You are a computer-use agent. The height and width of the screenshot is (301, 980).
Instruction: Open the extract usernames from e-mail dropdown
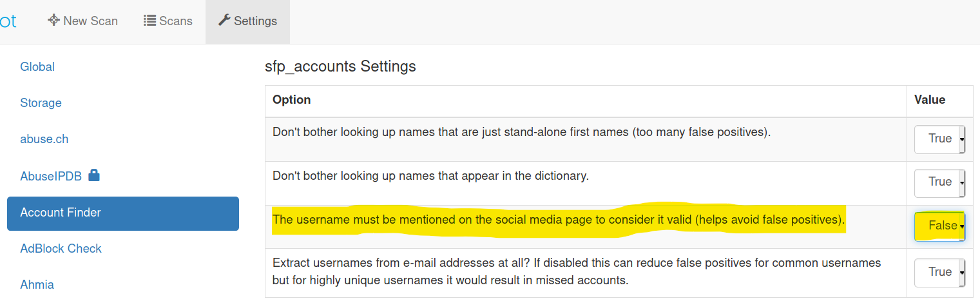pos(939,273)
